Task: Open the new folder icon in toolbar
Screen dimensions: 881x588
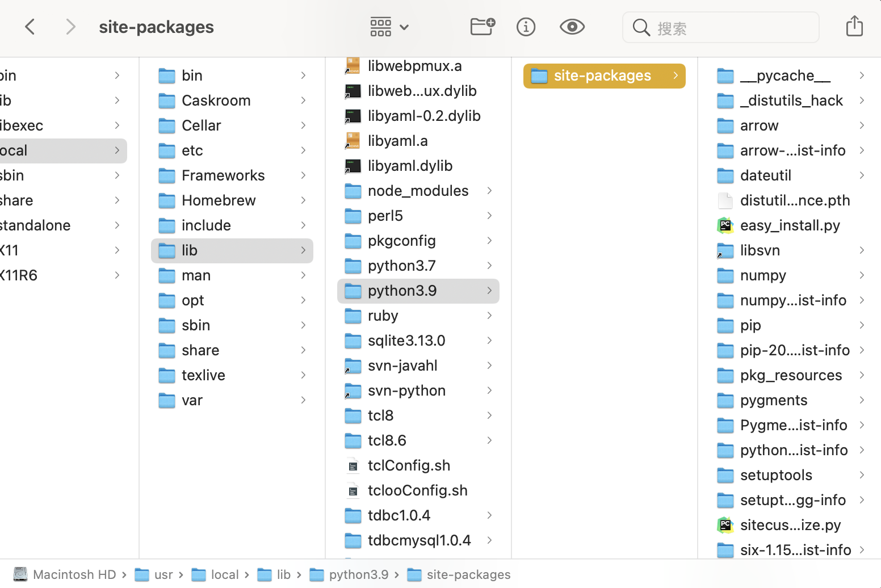Action: coord(483,27)
